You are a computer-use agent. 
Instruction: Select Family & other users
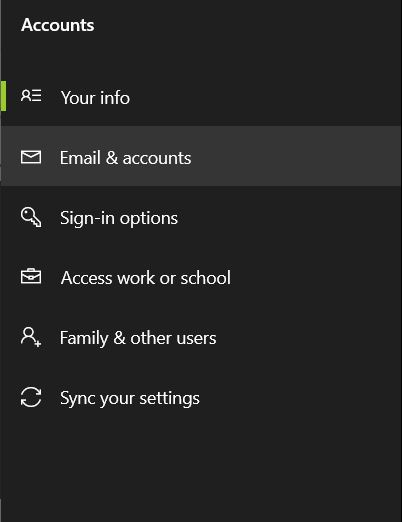[x=201, y=337]
